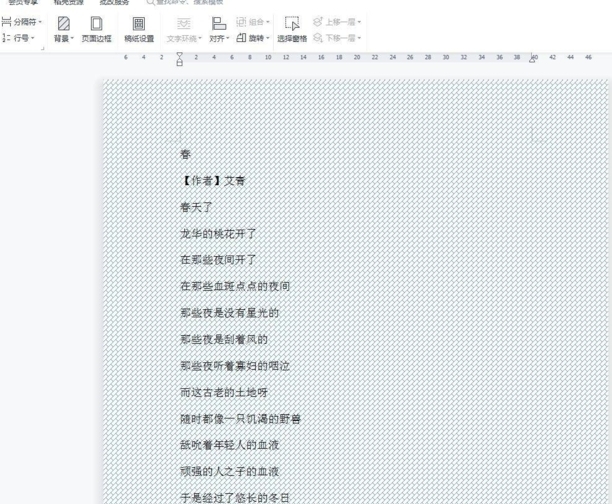Expand the 上移一层 dropdown arrow
This screenshot has height=504, width=612.
359,22
